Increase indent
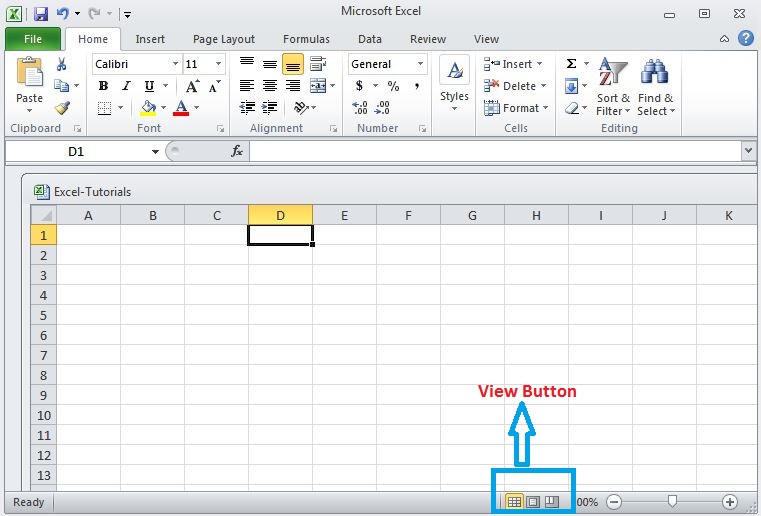761x516 pixels. [x=270, y=107]
